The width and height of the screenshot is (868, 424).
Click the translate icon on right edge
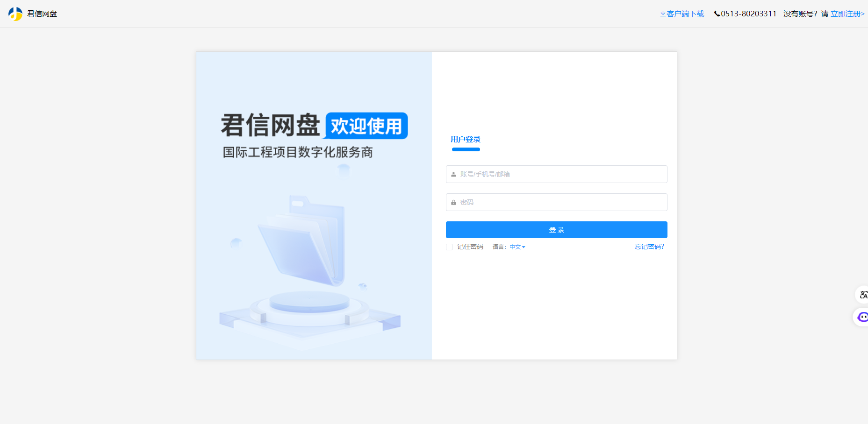tap(862, 295)
